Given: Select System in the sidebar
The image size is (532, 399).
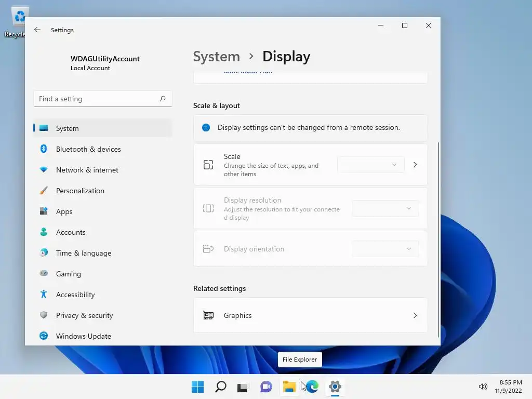Looking at the screenshot, I should pos(103,128).
